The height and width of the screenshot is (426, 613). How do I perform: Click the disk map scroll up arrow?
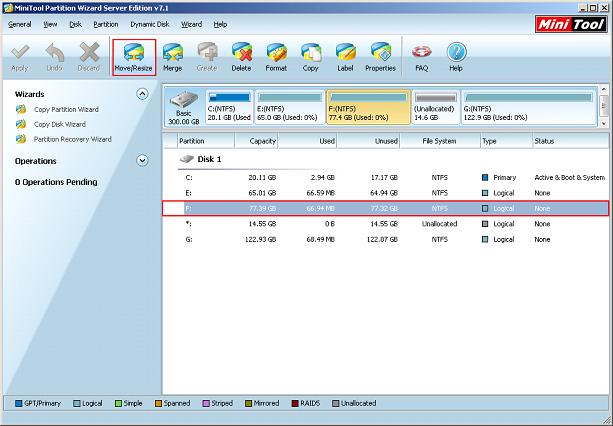[604, 90]
